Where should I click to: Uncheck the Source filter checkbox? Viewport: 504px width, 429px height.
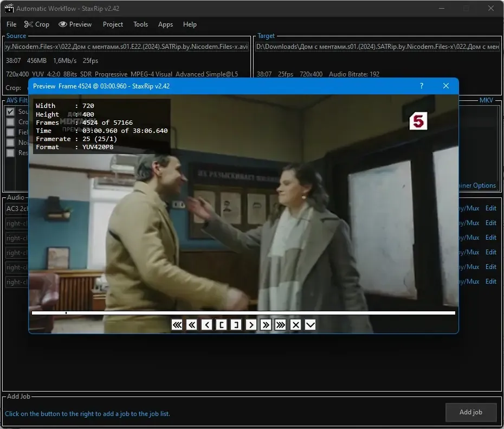pyautogui.click(x=10, y=112)
